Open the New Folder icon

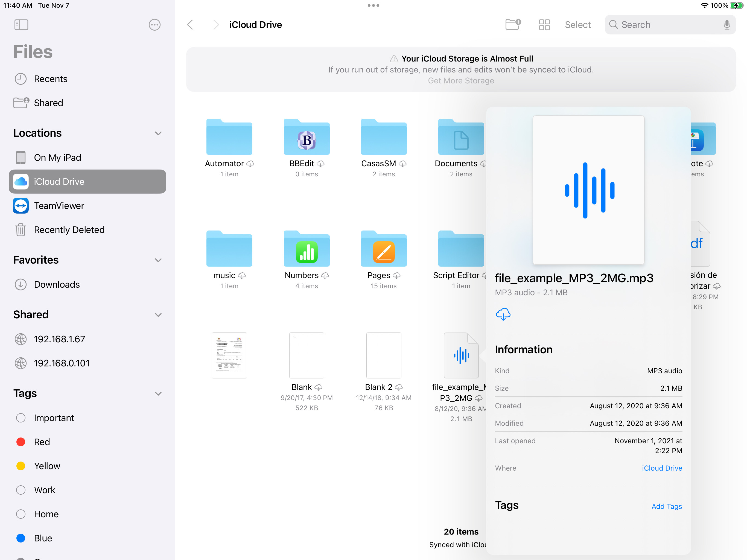coord(513,24)
